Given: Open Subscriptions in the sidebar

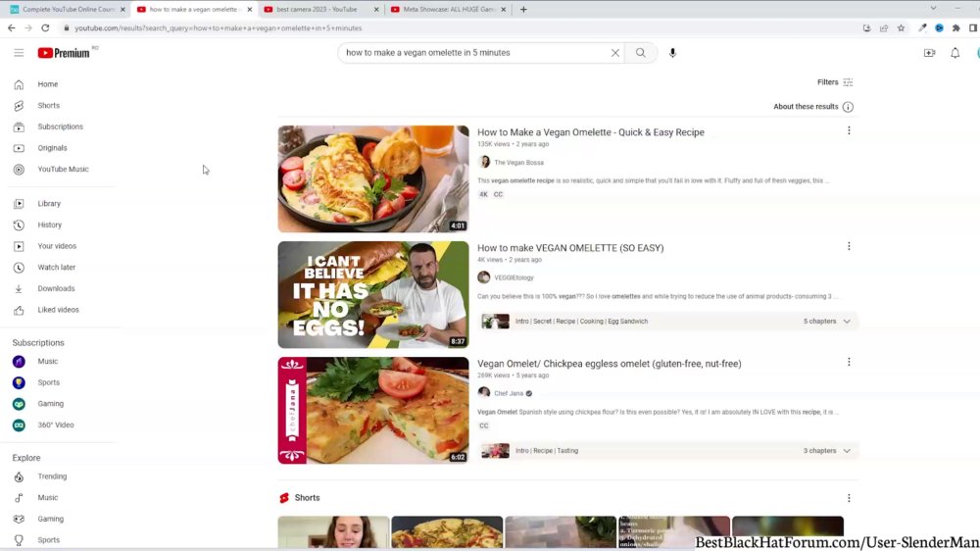Looking at the screenshot, I should coord(61,126).
